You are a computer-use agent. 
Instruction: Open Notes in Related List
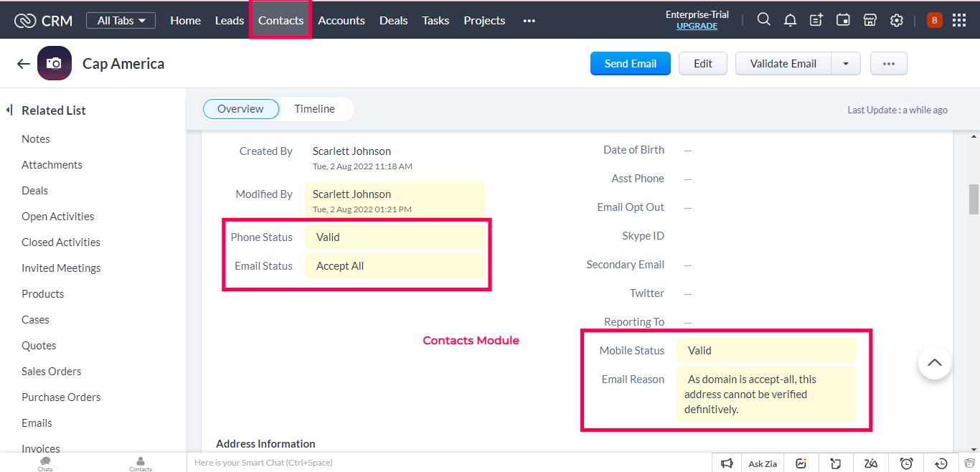click(36, 139)
